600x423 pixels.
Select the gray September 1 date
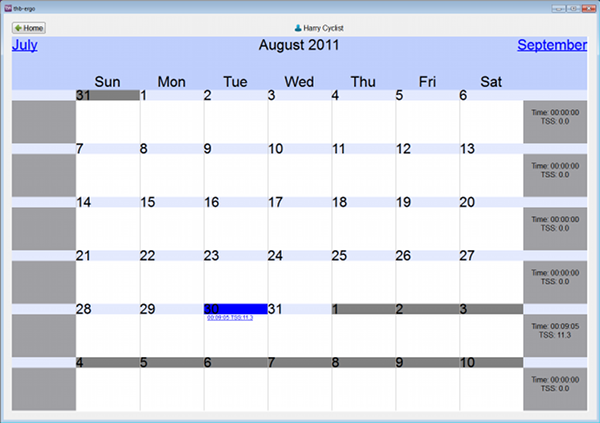363,309
